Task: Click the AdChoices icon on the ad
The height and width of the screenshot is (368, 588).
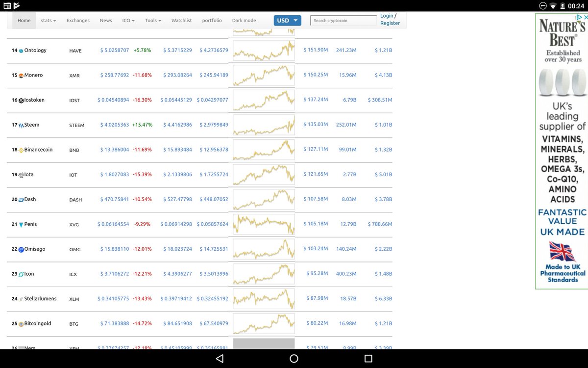Action: 578,17
